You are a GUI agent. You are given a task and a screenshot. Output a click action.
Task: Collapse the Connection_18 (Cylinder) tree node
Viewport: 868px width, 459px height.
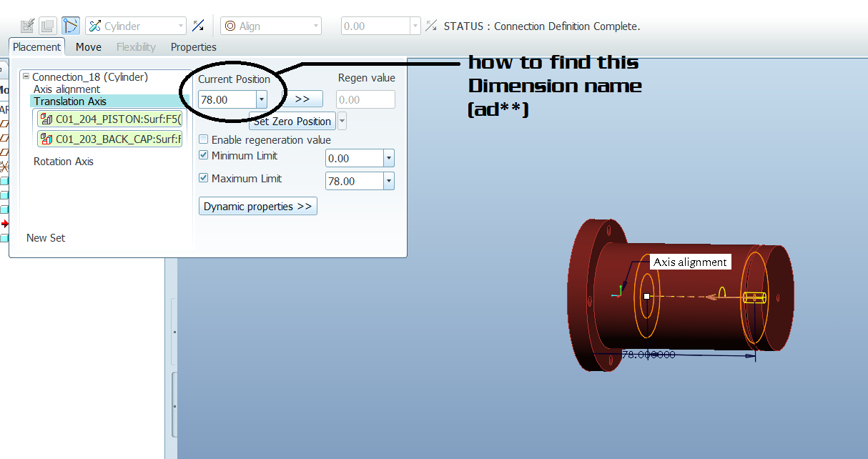[26, 76]
